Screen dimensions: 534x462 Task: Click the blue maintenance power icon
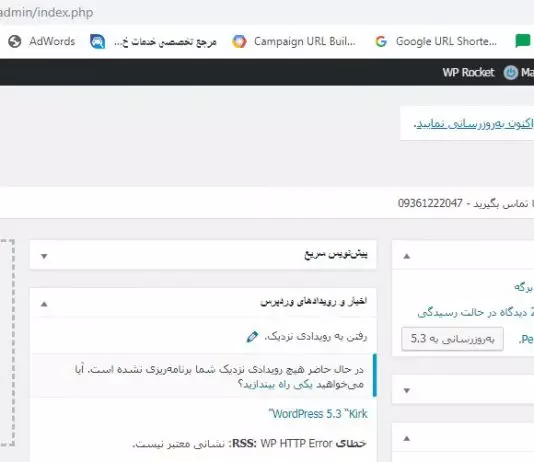(511, 73)
